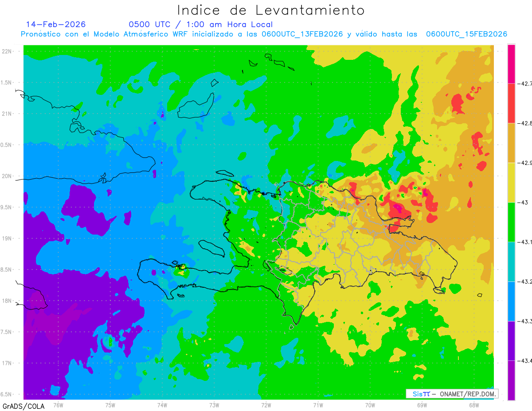
Task: Click the '-42.9' color bar value
Action: click(x=525, y=163)
